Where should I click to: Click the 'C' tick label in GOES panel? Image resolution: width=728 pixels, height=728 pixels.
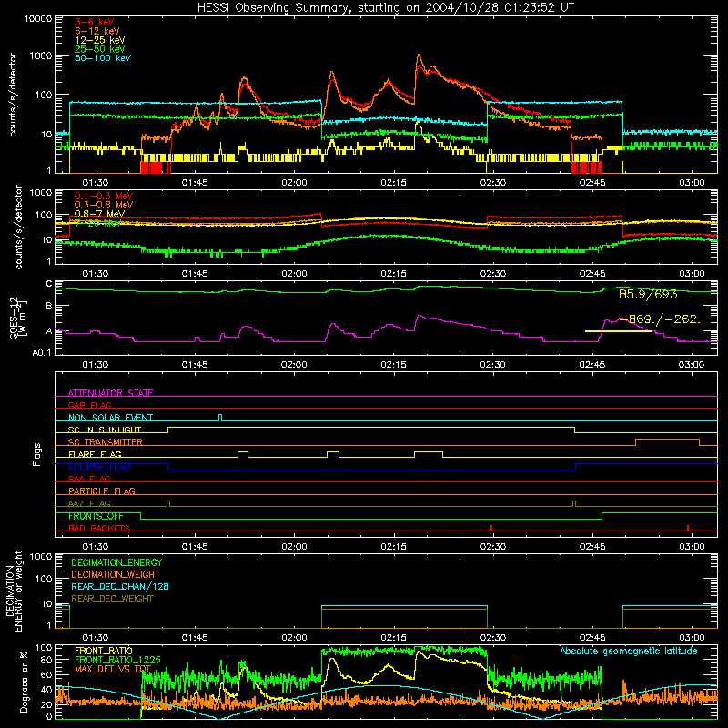click(49, 284)
